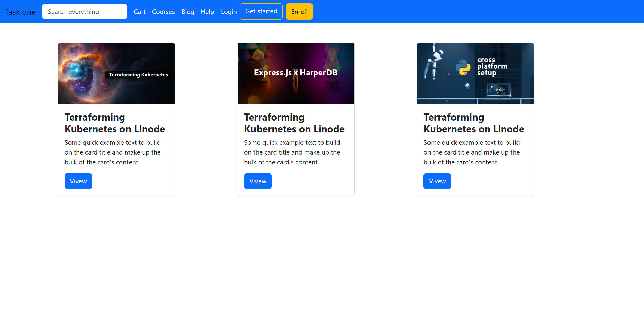Go to the Courses page
Image resolution: width=644 pixels, height=309 pixels.
point(163,12)
